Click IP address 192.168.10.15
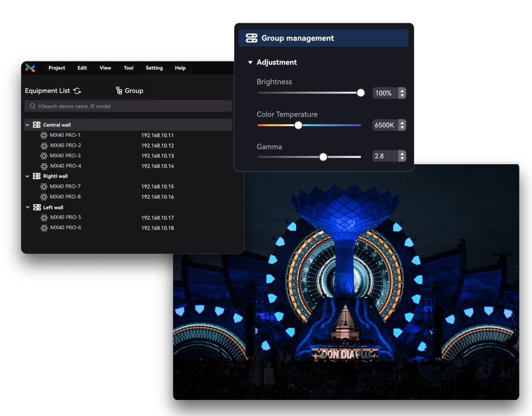The height and width of the screenshot is (416, 532). [157, 186]
